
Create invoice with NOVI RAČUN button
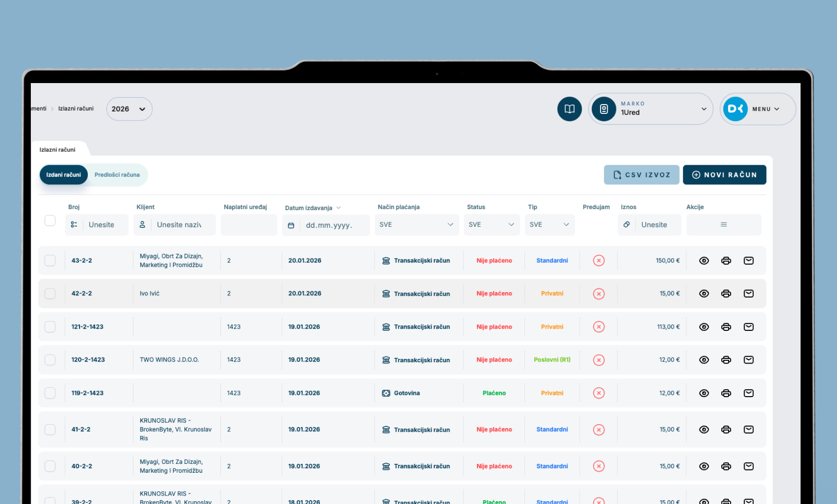click(724, 175)
